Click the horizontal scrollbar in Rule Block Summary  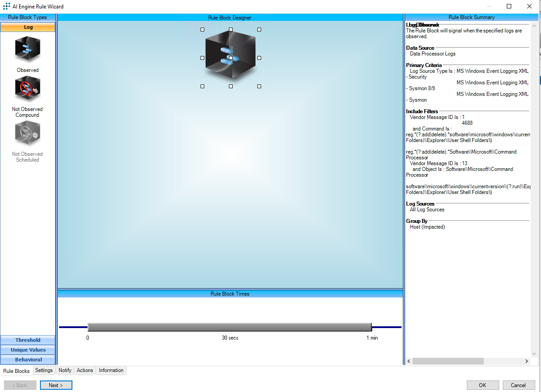(x=447, y=361)
